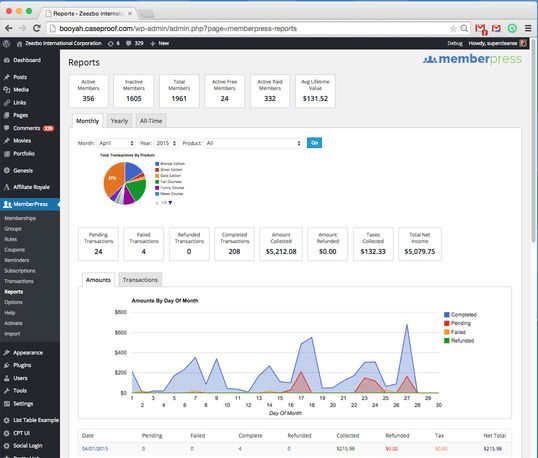Click the New link in admin bar
This screenshot has height=458, width=538.
160,44
